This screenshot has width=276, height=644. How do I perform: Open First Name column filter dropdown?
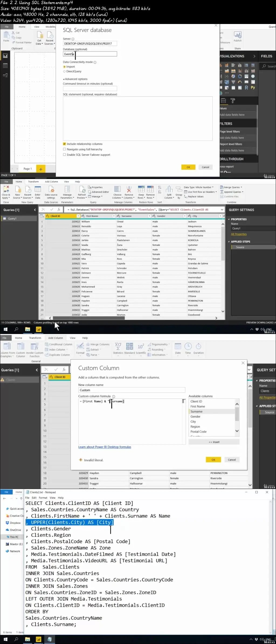114,216
